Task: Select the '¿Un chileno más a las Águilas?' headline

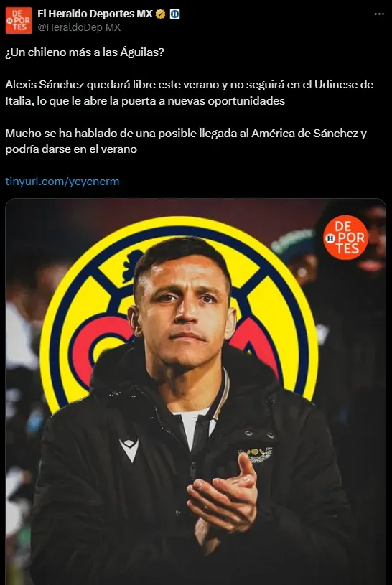Action: coord(85,52)
